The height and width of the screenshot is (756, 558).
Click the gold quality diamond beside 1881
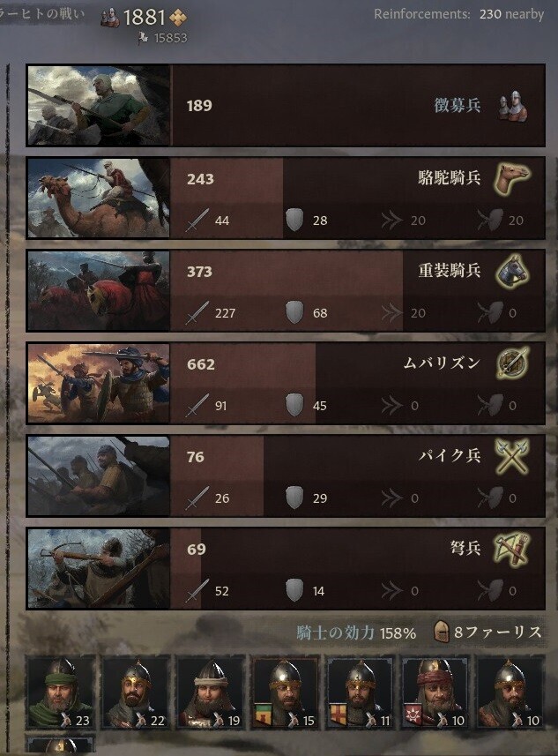tap(178, 19)
